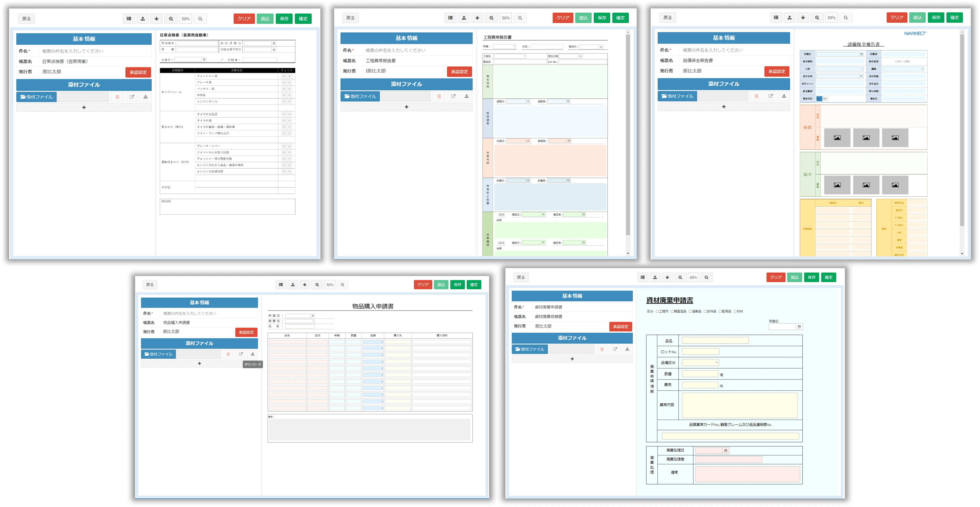The image size is (980, 507).
Task: Select 恒久 radio in 保全結果 row
Action: click(896, 62)
